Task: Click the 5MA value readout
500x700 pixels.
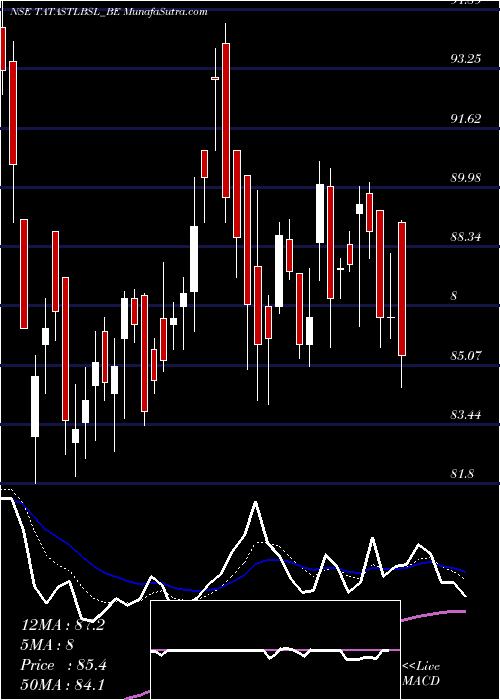Action: pos(47,645)
